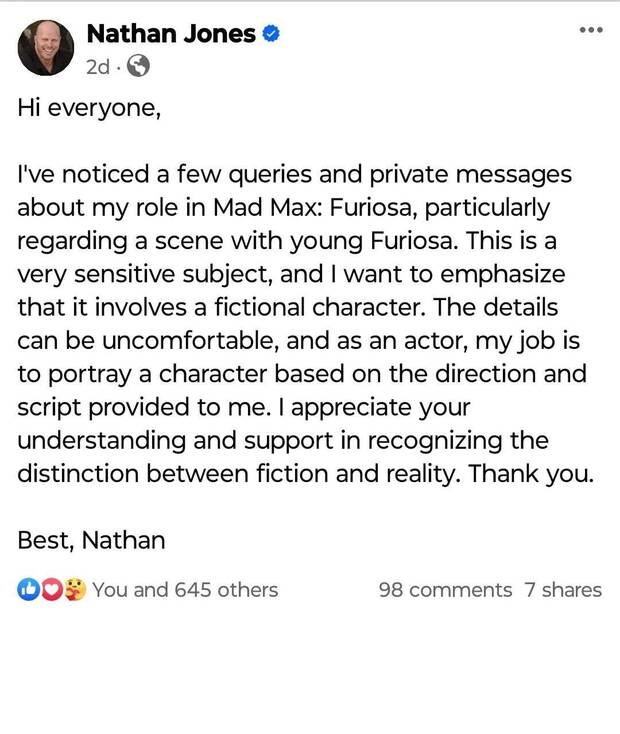Click the Care hug emoji reaction icon
This screenshot has width=620, height=734.
tap(75, 589)
